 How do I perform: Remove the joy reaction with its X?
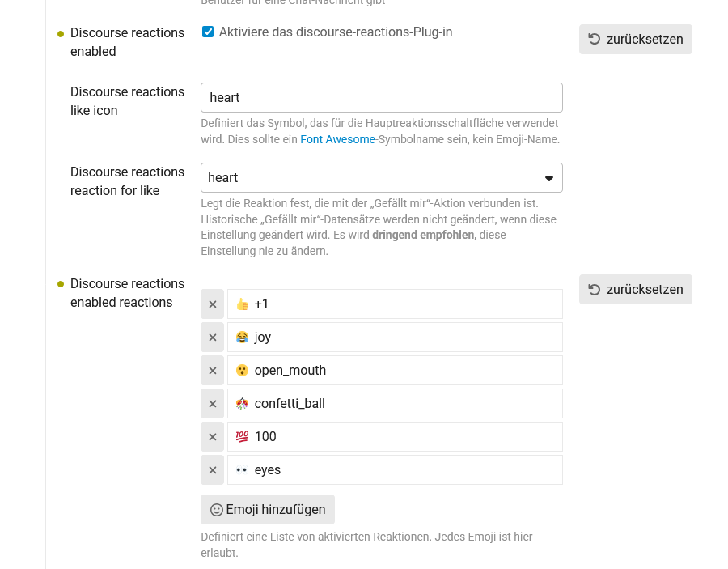213,338
